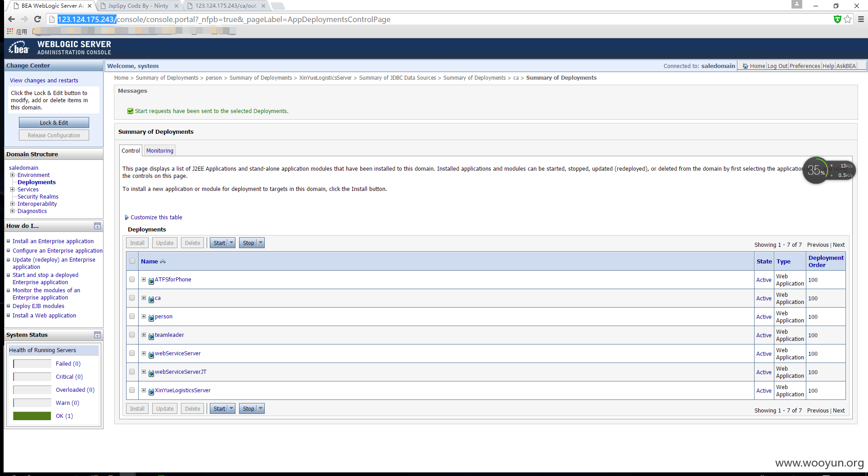The image size is (868, 476).
Task: Click the user profile icon in title bar
Action: point(797,4)
